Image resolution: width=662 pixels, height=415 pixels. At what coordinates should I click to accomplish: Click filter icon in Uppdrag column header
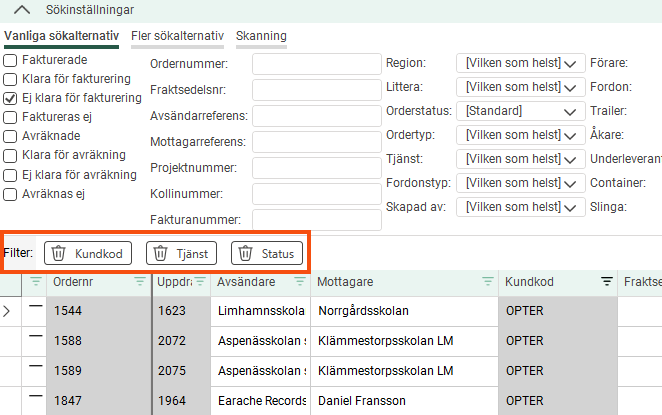[197, 282]
